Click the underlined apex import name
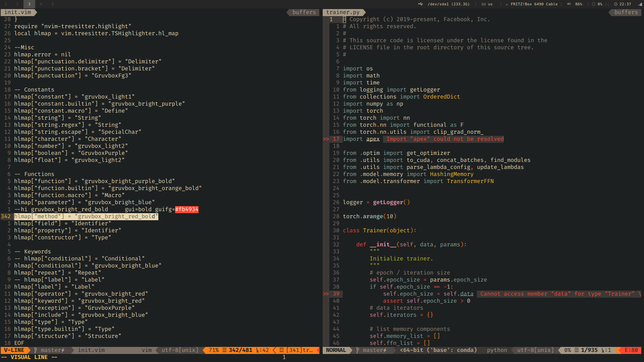This screenshot has height=362, width=644. pos(373,139)
